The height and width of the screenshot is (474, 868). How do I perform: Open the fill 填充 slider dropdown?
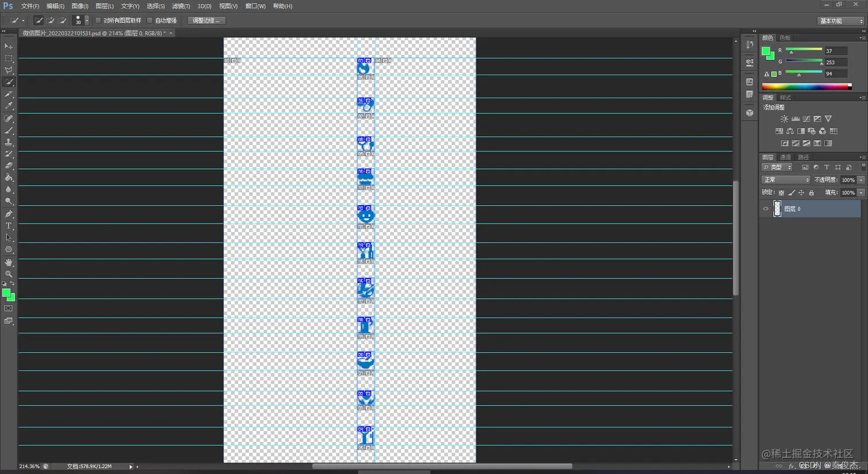pos(861,192)
